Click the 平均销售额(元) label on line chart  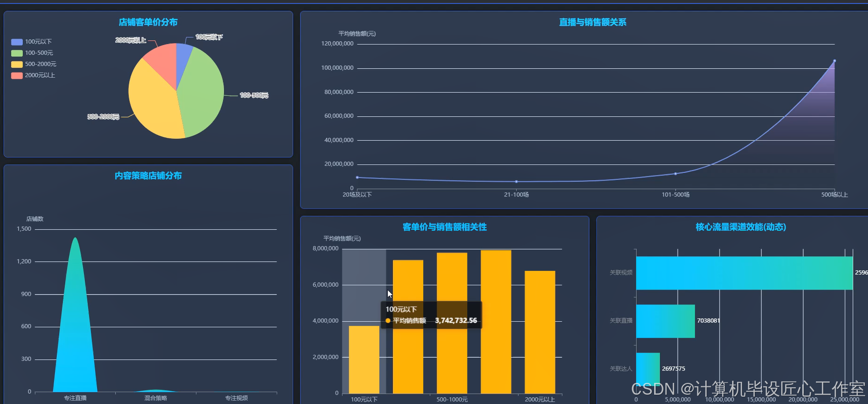click(x=357, y=34)
